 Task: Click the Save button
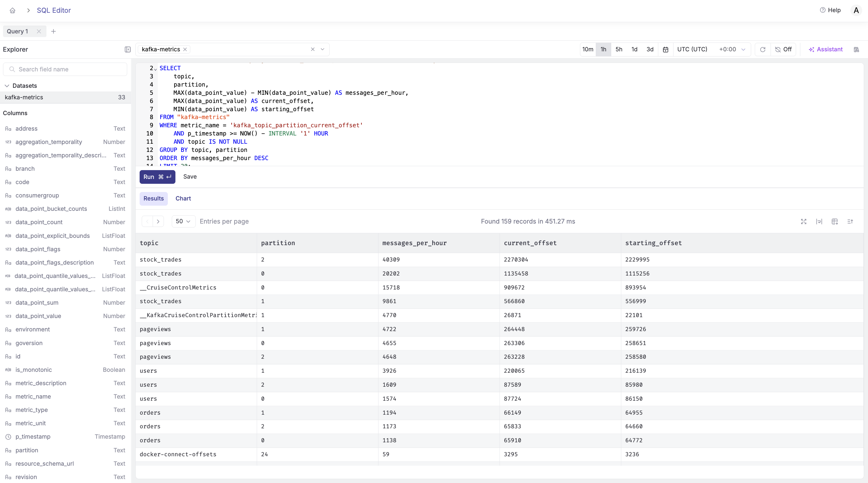pos(190,177)
